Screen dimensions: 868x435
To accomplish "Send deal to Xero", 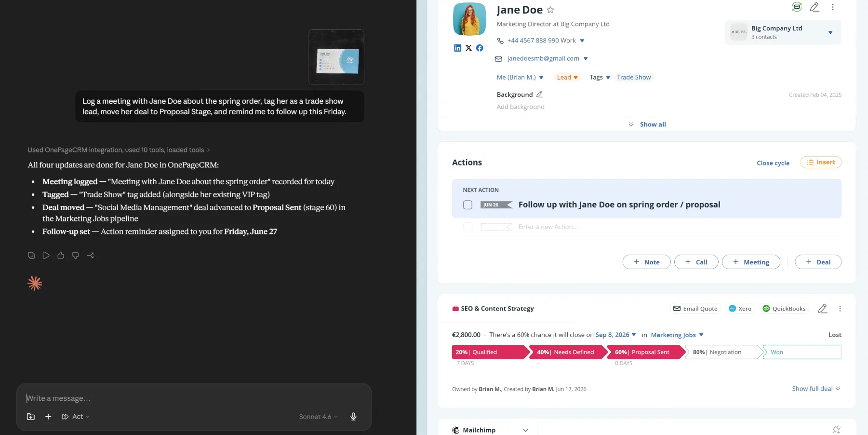I will point(740,309).
